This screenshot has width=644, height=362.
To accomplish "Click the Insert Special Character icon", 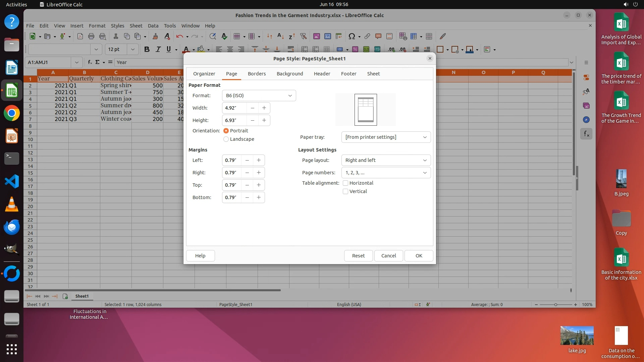I will coord(352,36).
